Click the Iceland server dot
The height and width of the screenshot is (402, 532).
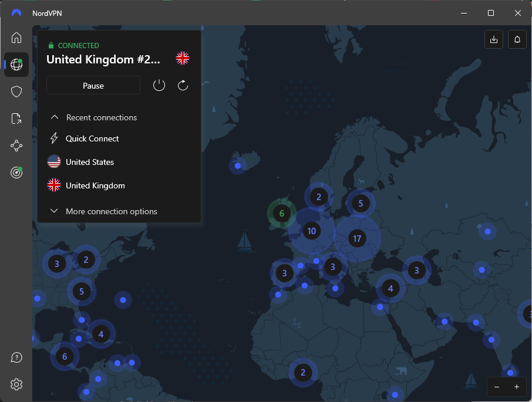(237, 165)
